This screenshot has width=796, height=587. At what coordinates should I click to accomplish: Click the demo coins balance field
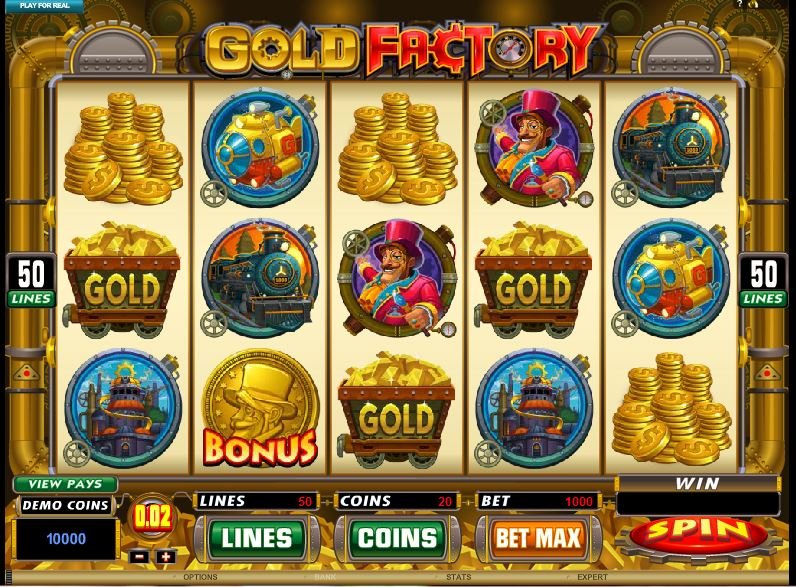(x=66, y=539)
